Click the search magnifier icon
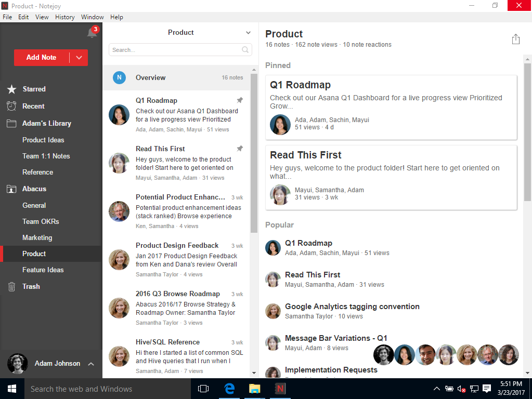 [245, 50]
